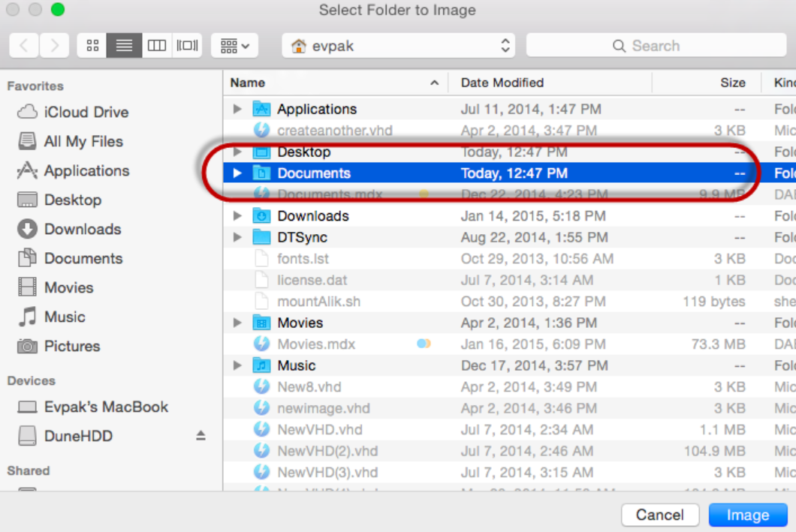796x532 pixels.
Task: Open Downloads in Favorites sidebar
Action: (x=82, y=230)
